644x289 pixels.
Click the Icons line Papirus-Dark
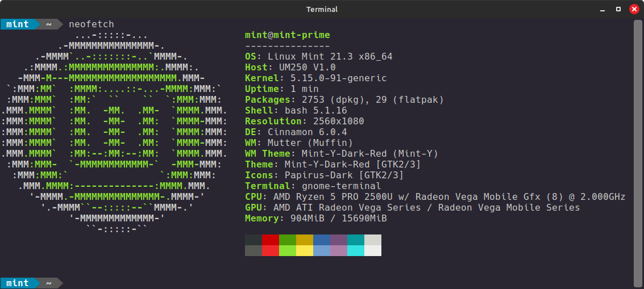(x=325, y=175)
